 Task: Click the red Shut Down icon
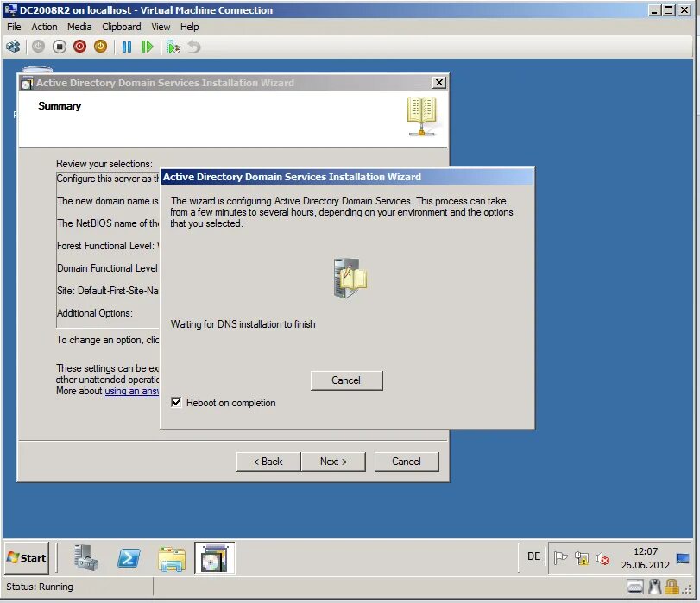tap(80, 47)
